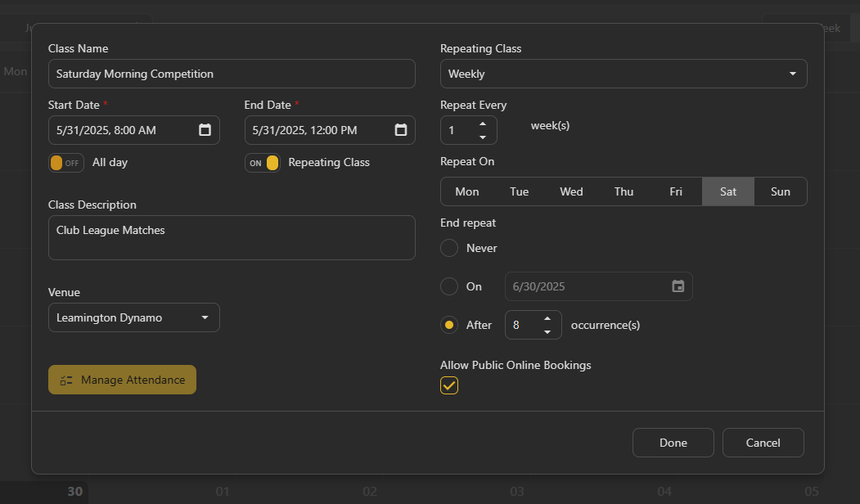Increase the Repeat Every weeks value

point(483,124)
